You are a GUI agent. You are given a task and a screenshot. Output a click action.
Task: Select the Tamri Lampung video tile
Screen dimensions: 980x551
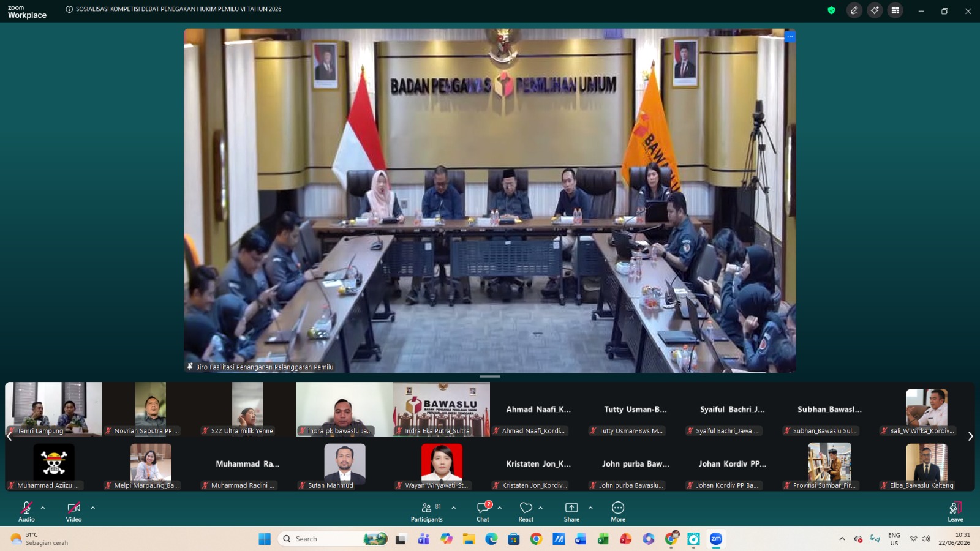54,409
